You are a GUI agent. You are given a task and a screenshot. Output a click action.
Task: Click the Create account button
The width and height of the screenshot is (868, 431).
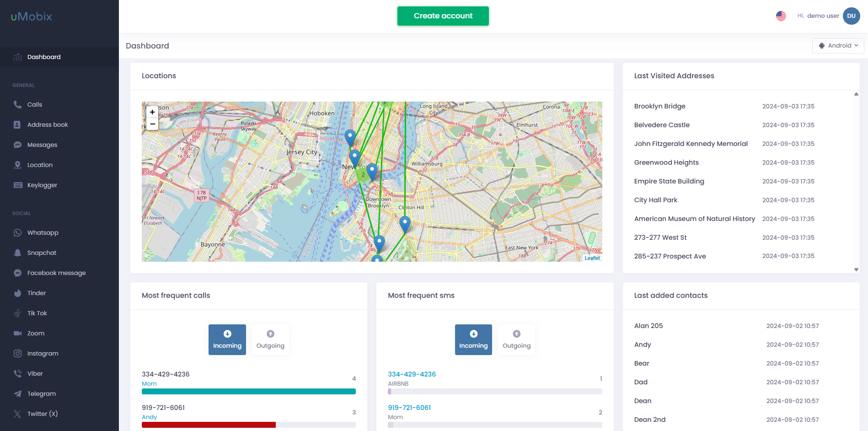pyautogui.click(x=443, y=16)
